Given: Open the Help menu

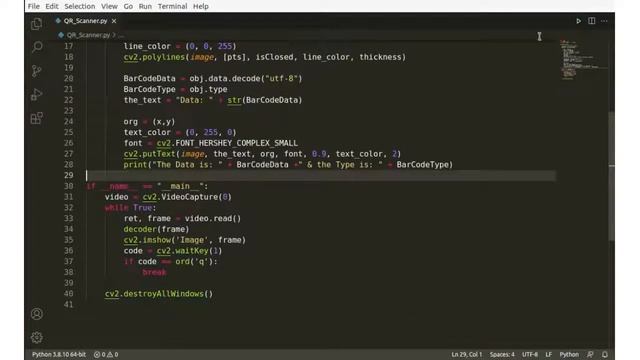Looking at the screenshot, I should pyautogui.click(x=200, y=6).
